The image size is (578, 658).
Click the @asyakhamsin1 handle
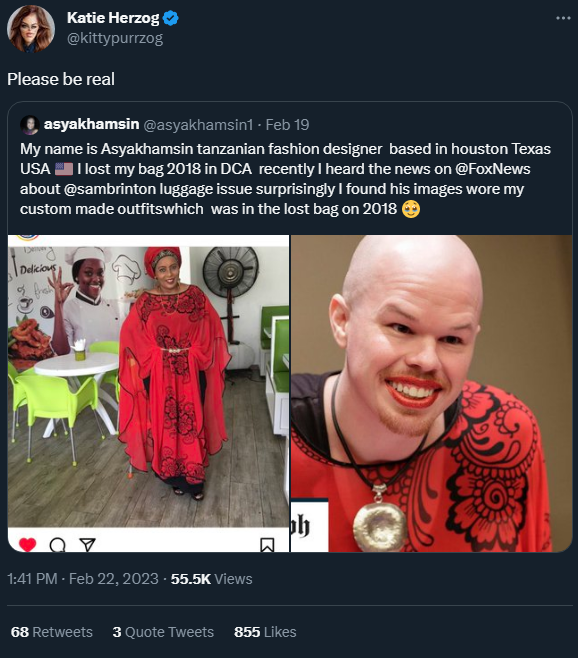pyautogui.click(x=199, y=125)
